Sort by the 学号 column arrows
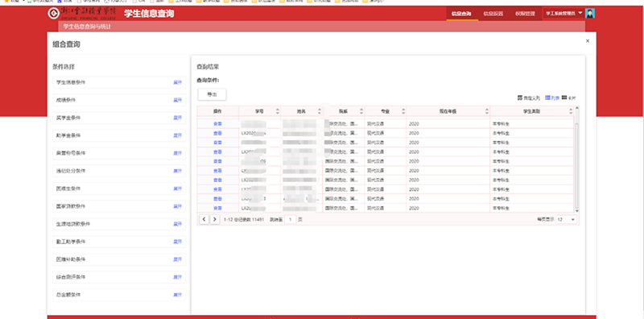 277,111
